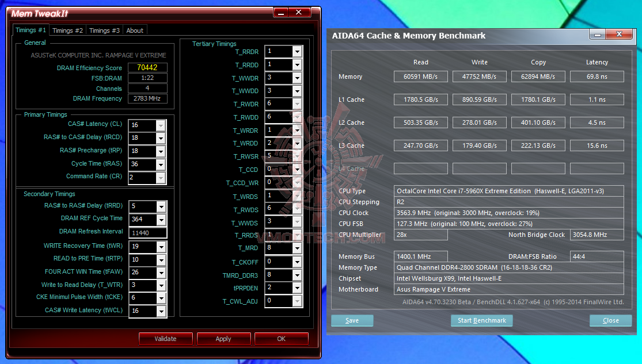The height and width of the screenshot is (364, 642).
Task: Minimize the AIDA64 benchmark window
Action: pyautogui.click(x=597, y=35)
